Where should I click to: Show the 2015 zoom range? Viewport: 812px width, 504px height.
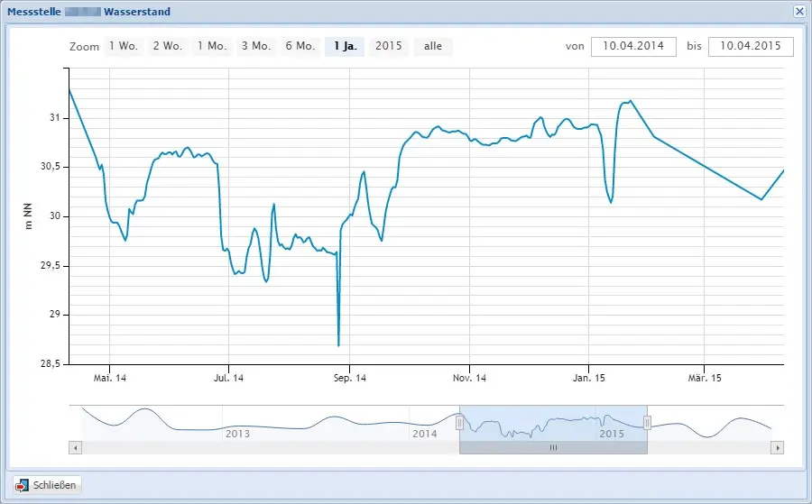tap(389, 47)
